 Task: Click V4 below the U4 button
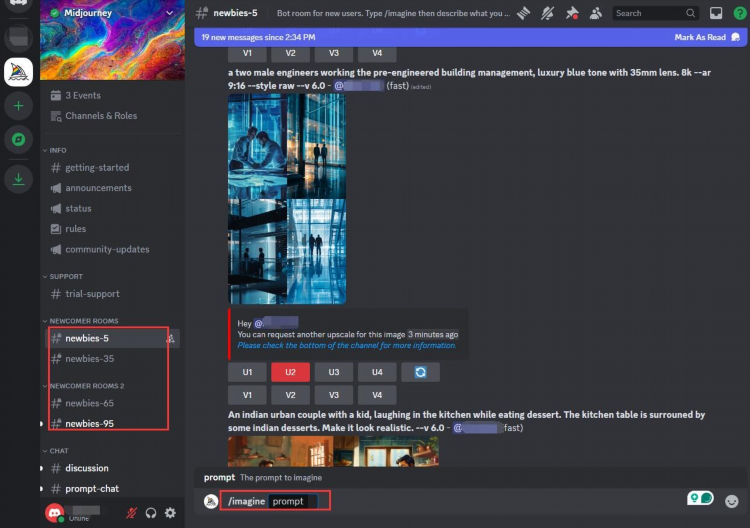click(x=377, y=395)
